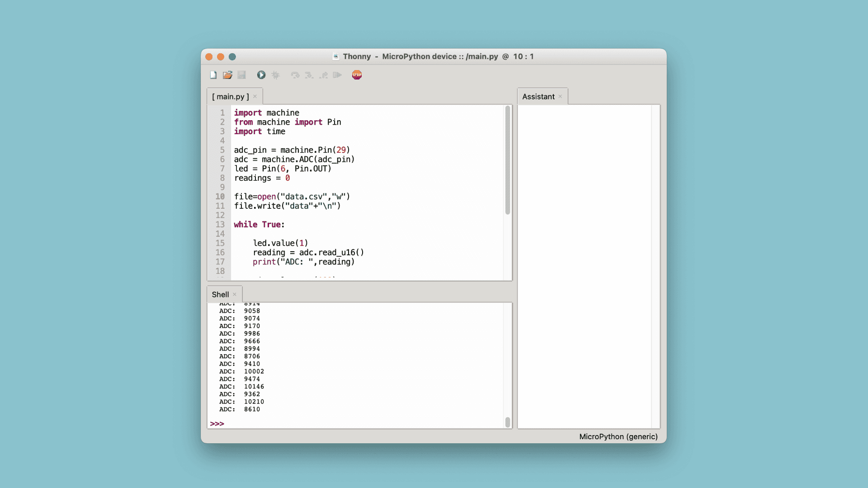Close the Assistant tab
Screen dimensions: 868x488
tap(560, 97)
